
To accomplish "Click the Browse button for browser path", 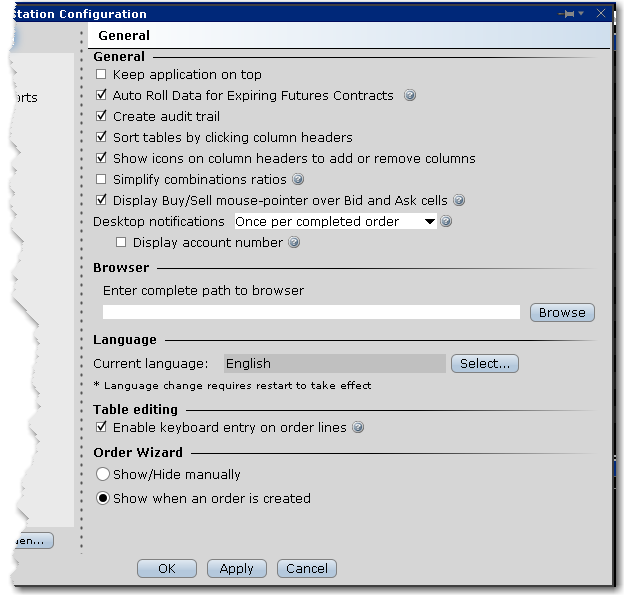I will click(561, 313).
